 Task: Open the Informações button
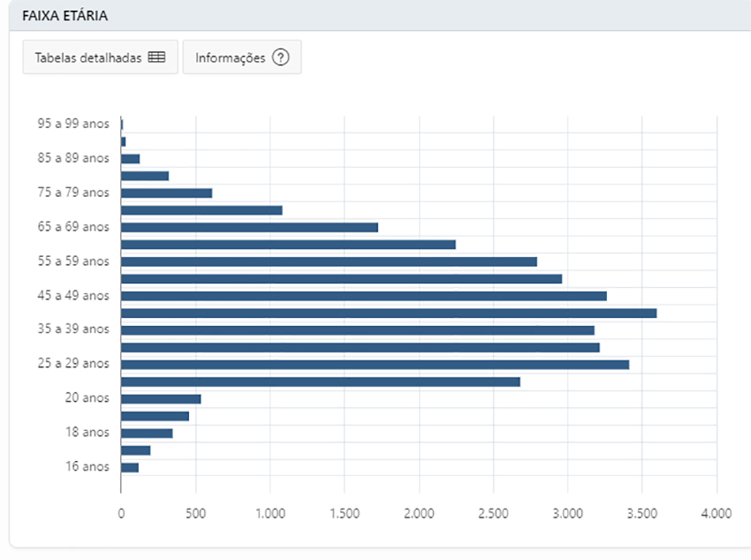click(x=241, y=57)
